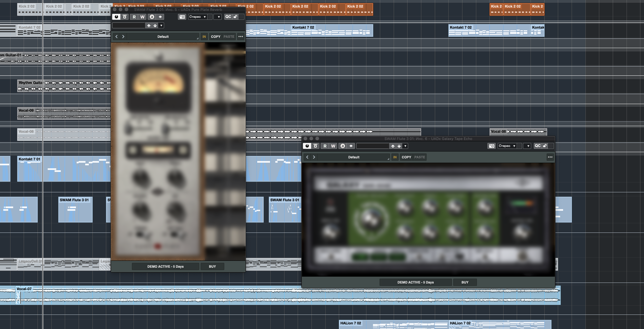Click copy-setting arrow icon in Galaxy Tape Echo

pos(351,146)
